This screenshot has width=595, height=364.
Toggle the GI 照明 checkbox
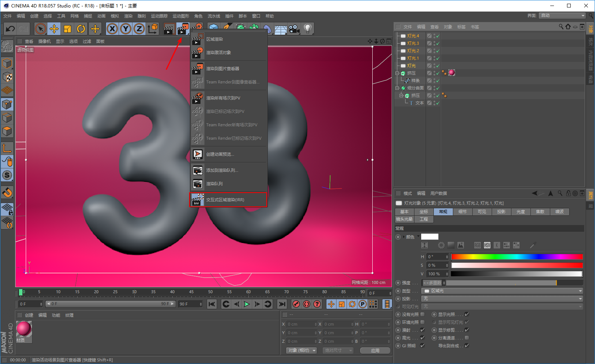pos(423,345)
